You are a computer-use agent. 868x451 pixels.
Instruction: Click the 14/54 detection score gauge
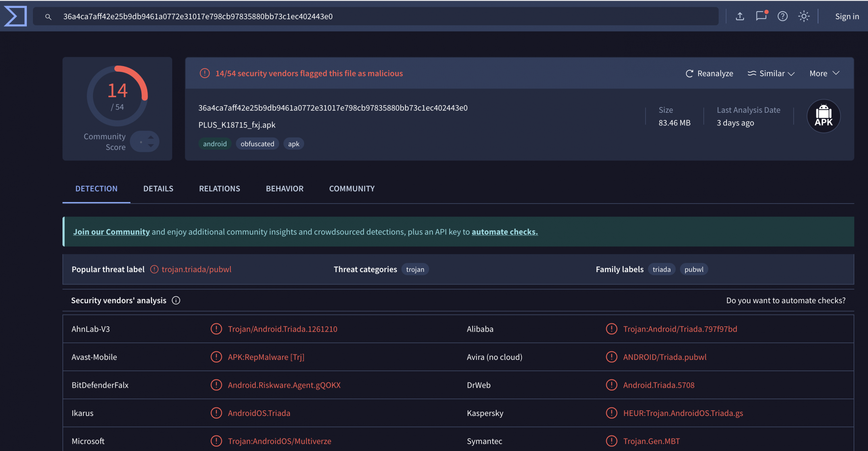117,96
